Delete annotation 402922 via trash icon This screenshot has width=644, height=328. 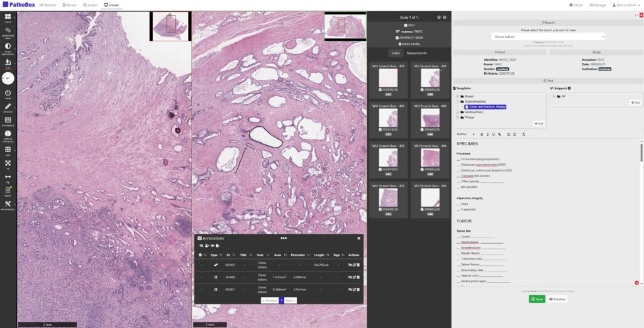click(x=358, y=265)
